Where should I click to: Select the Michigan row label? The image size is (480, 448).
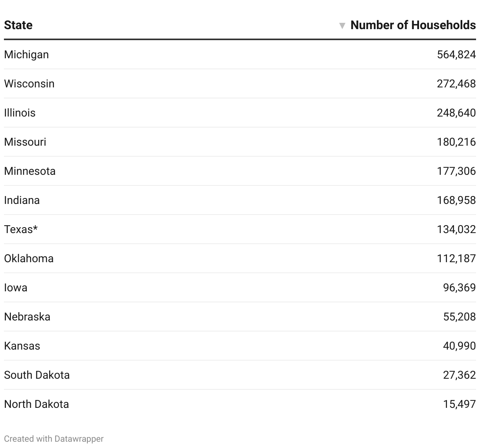[x=26, y=54]
